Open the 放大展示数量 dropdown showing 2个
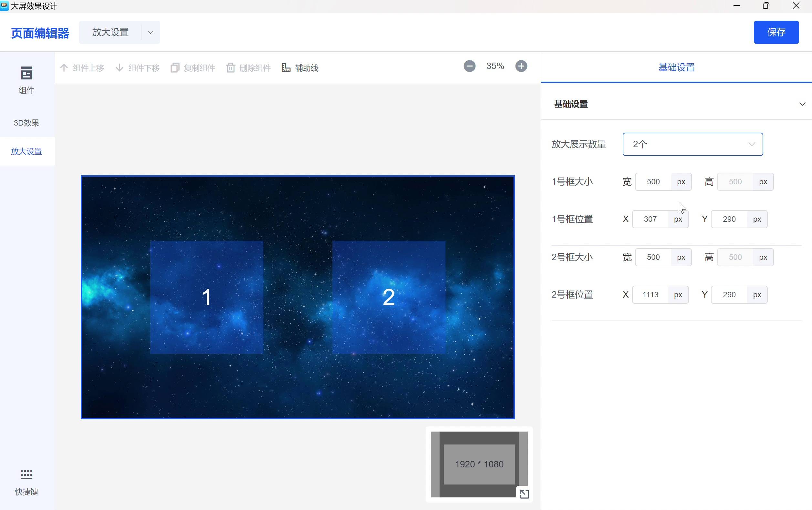 pyautogui.click(x=692, y=144)
